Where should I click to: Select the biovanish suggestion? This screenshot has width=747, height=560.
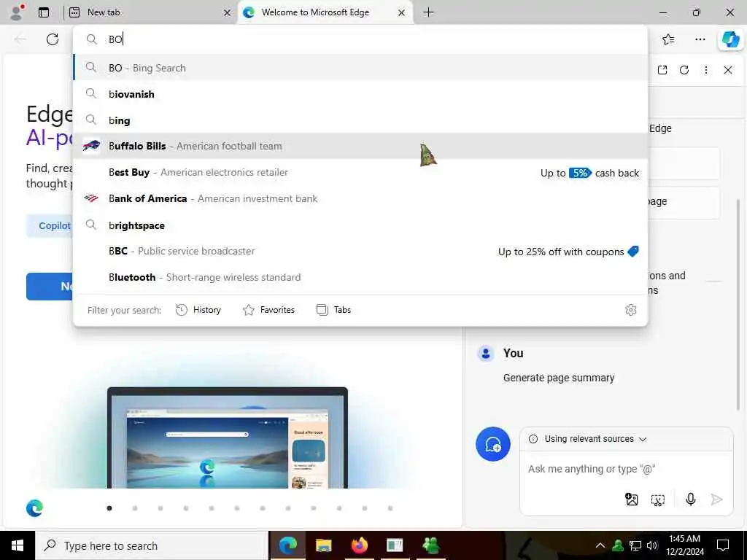[360, 94]
